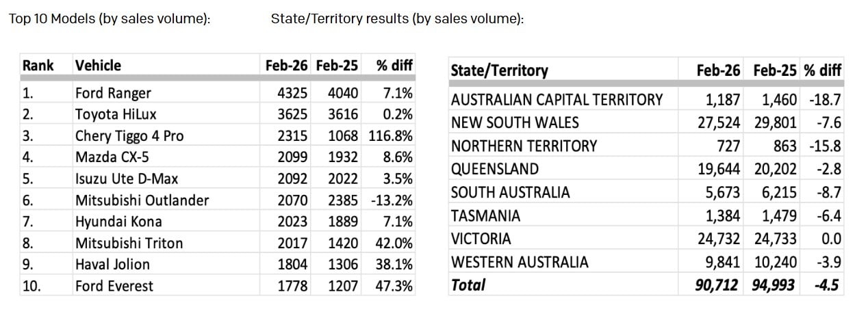The width and height of the screenshot is (868, 316).
Task: Click the Hyundai Kona row label
Action: click(114, 222)
